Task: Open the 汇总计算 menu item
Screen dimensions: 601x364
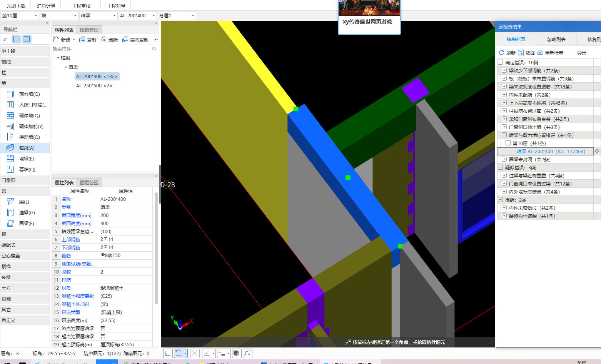Action: tap(46, 6)
